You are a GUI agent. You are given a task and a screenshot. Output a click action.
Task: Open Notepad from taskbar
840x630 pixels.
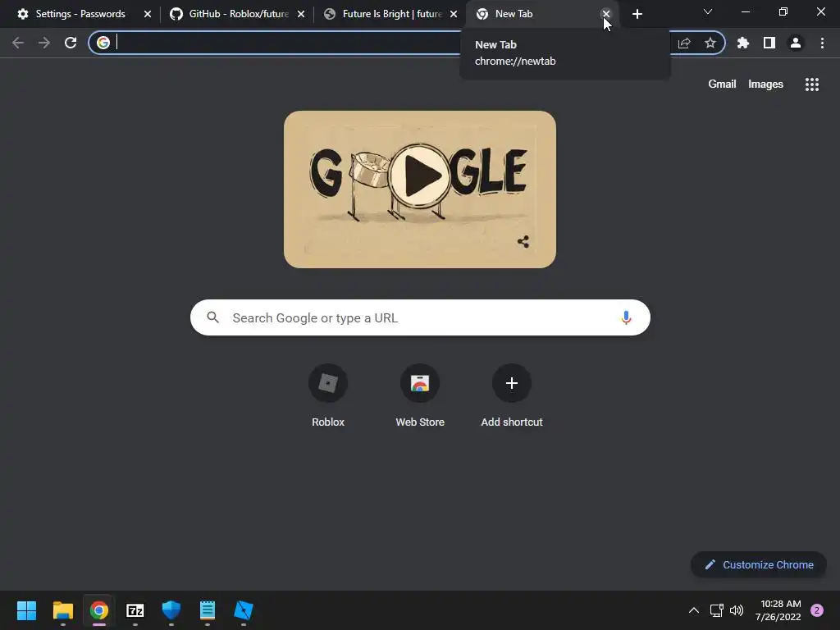(x=208, y=610)
